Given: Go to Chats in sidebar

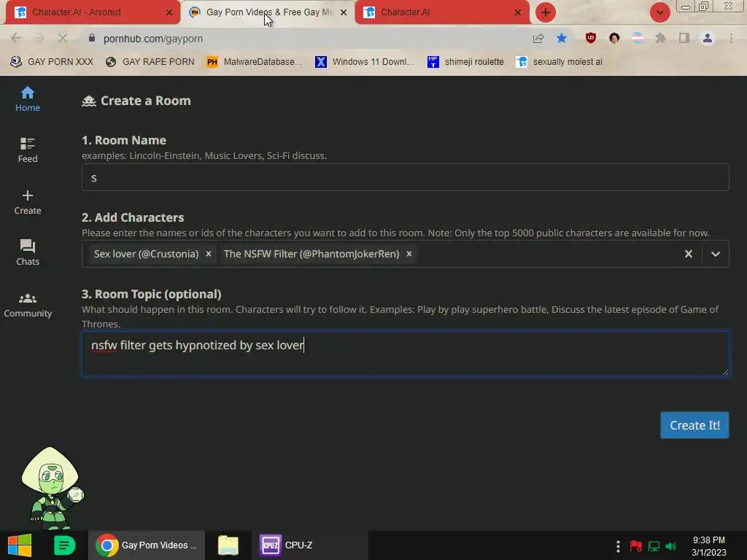Looking at the screenshot, I should point(28,252).
